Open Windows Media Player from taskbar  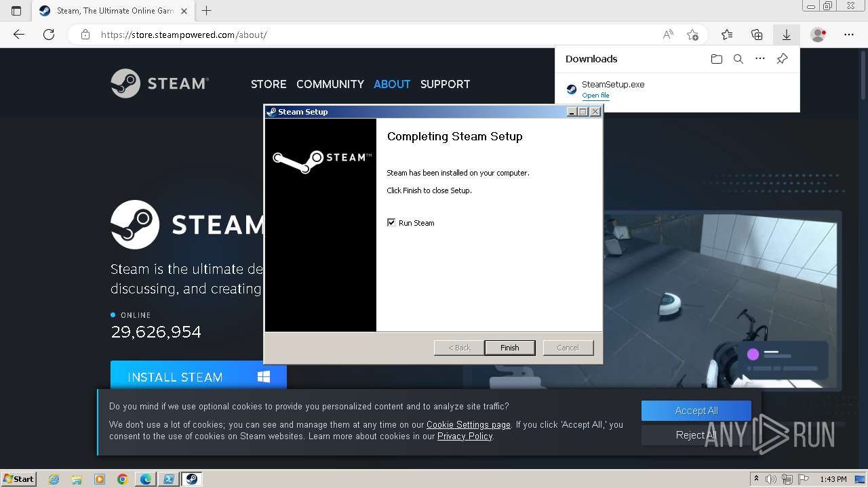[x=100, y=479]
